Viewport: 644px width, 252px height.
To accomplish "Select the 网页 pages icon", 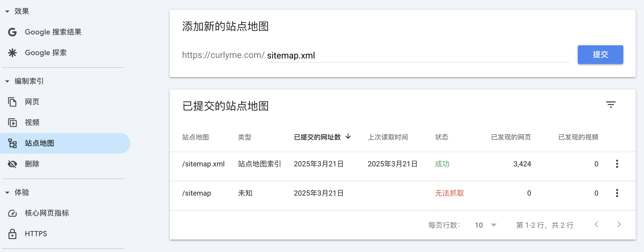I will point(12,102).
